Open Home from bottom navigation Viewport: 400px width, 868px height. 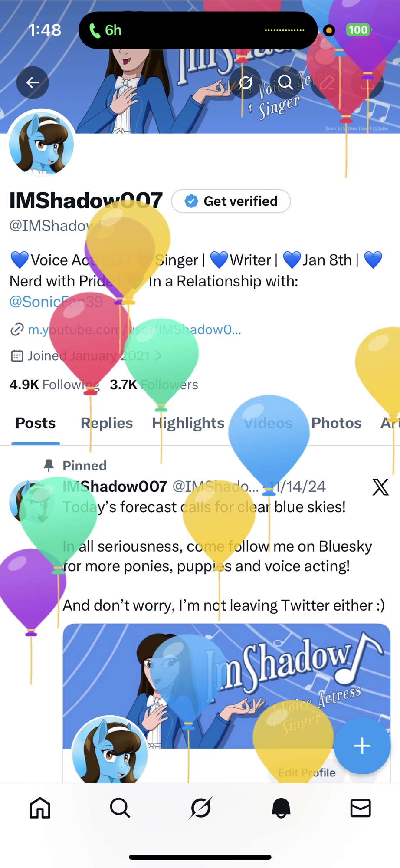[40, 808]
